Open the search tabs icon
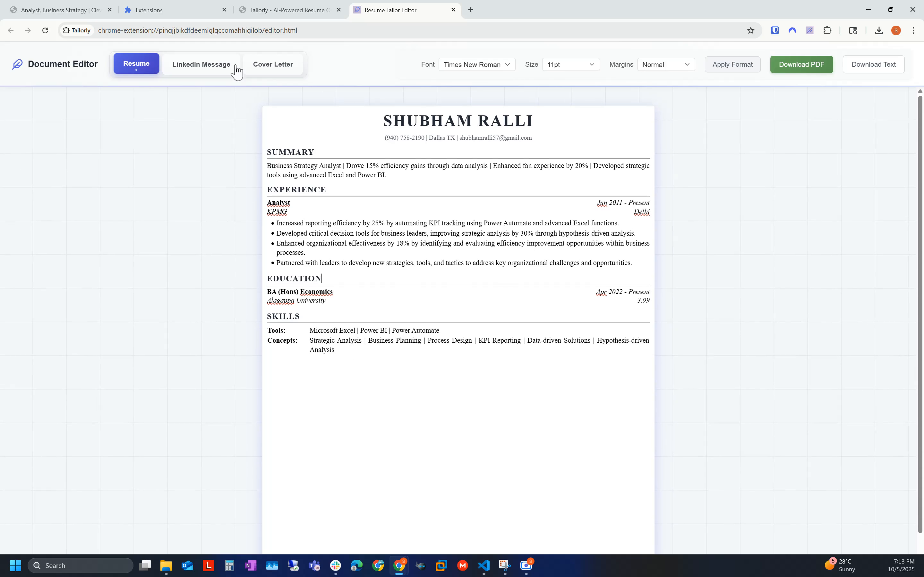Viewport: 924px width, 577px height. pos(853,30)
